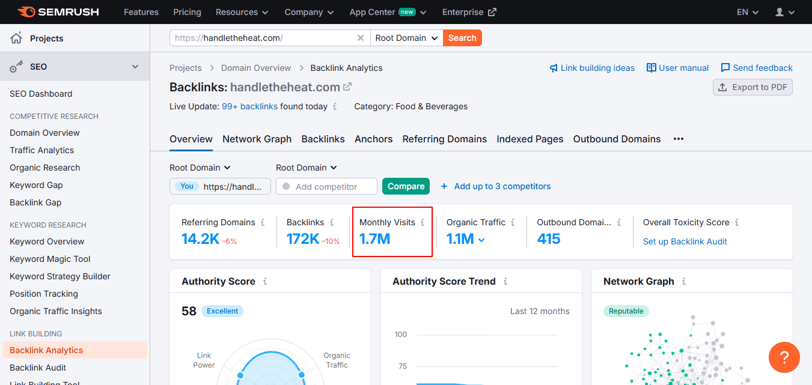Switch to the Outbound Domains tab

[x=617, y=139]
